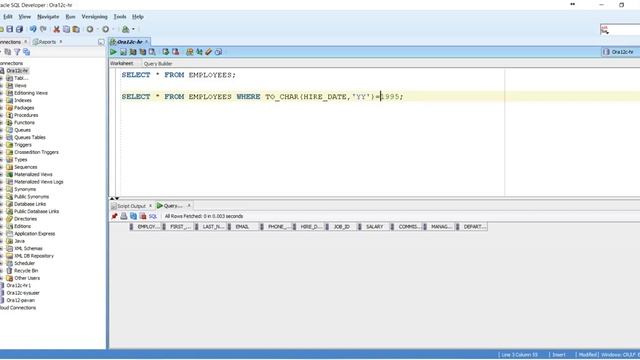Open the Help menu

[138, 17]
